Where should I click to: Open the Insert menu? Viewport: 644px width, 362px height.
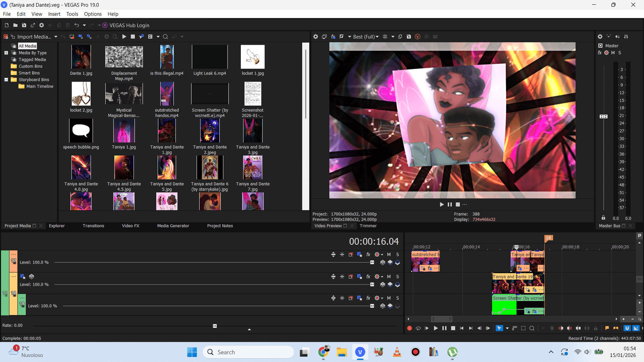[x=54, y=14]
